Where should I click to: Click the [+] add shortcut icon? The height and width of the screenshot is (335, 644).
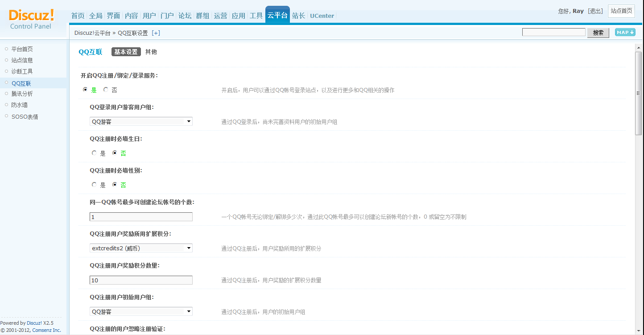pyautogui.click(x=156, y=33)
